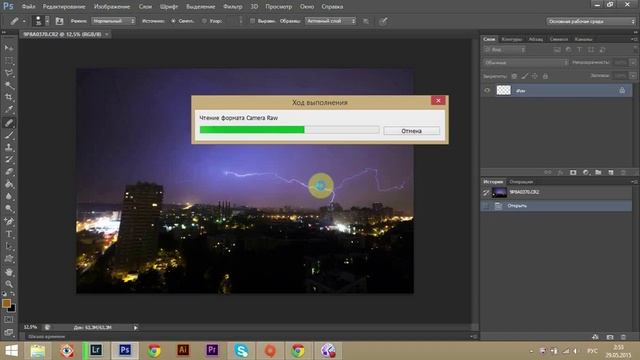640x360 pixels.
Task: Create a new layer icon
Action: click(611, 173)
